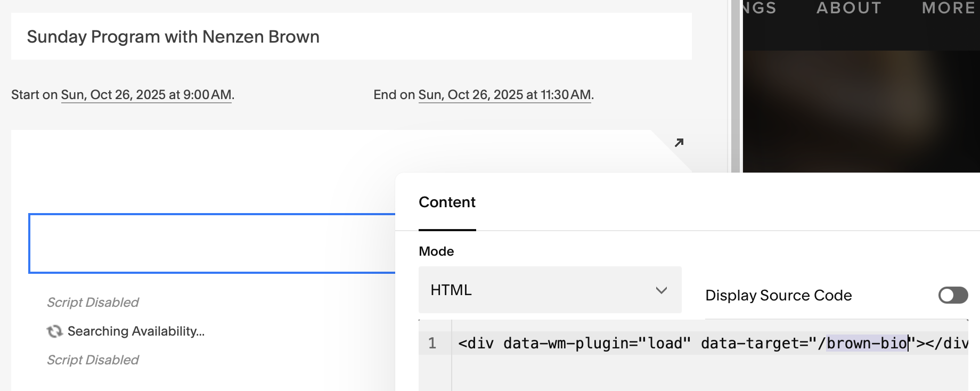Click the dark banner image in preview

tap(861, 111)
